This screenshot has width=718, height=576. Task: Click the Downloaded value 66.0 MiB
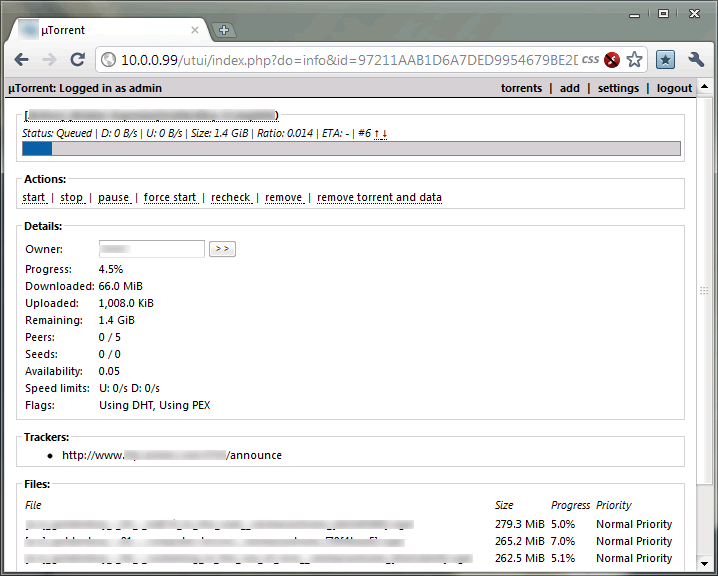[121, 286]
